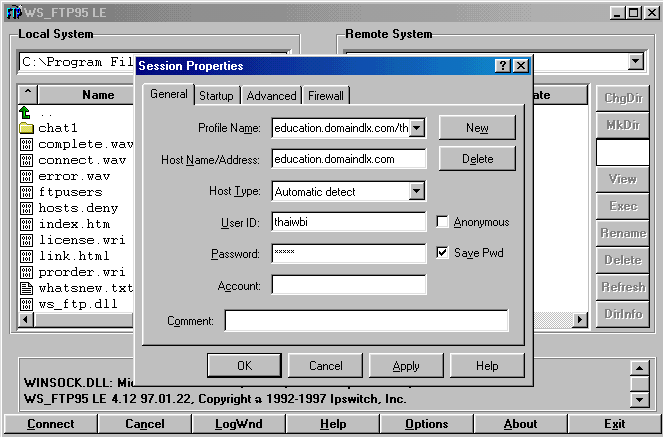Viewport: 663px width, 437px height.
Task: Click the hosts.deny file icon
Action: click(26, 208)
